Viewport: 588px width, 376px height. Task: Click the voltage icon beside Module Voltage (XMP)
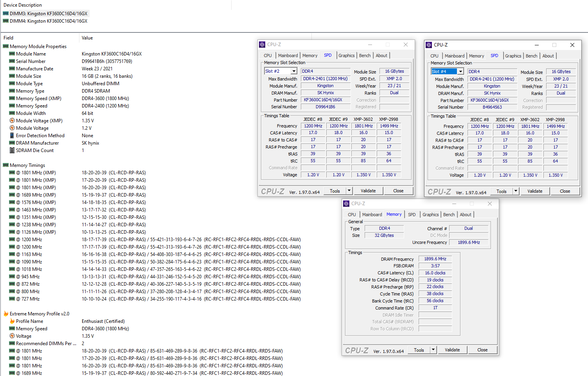tap(12, 120)
